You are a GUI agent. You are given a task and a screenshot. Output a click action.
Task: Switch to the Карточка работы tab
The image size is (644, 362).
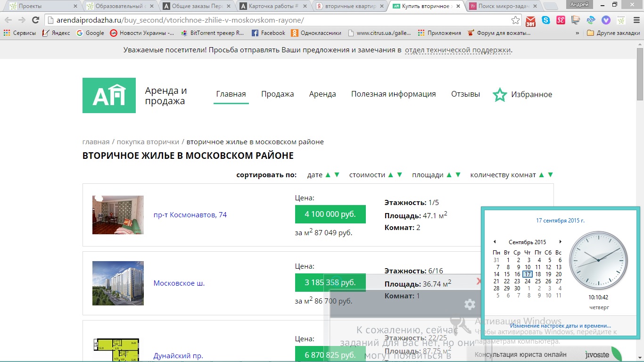(273, 6)
